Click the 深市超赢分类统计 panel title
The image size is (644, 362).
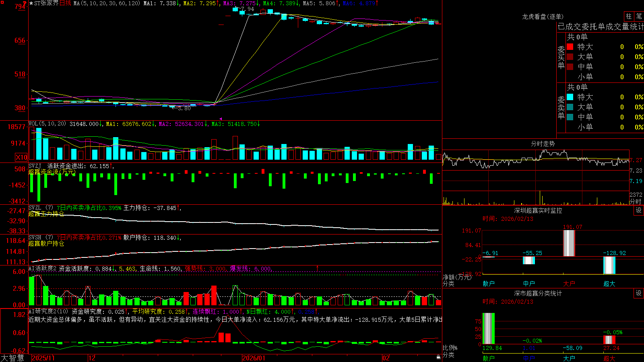point(538,293)
